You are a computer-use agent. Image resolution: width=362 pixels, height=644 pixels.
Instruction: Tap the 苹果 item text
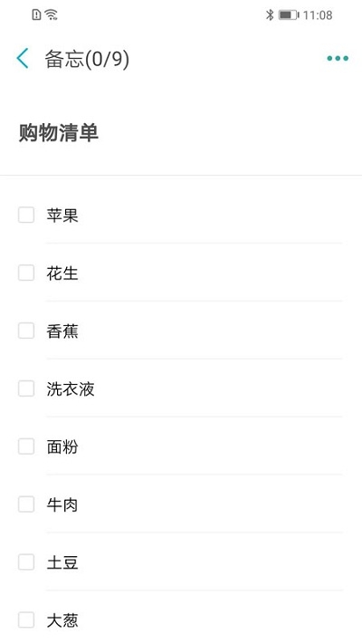pos(62,216)
